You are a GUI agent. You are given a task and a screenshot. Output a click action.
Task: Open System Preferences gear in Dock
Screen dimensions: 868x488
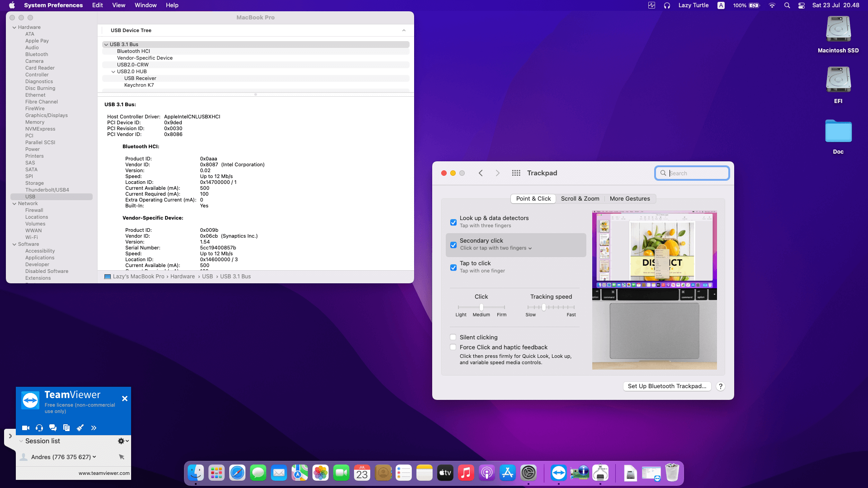pyautogui.click(x=528, y=473)
